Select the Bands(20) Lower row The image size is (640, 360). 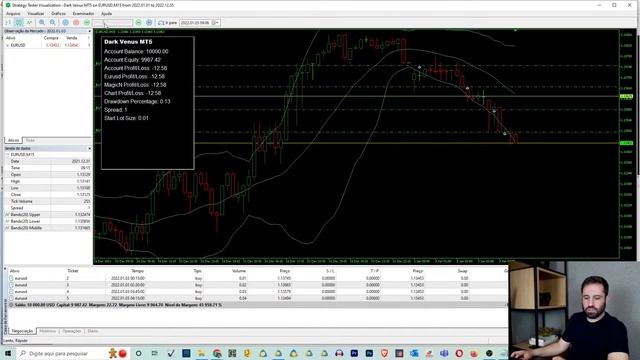click(47, 221)
